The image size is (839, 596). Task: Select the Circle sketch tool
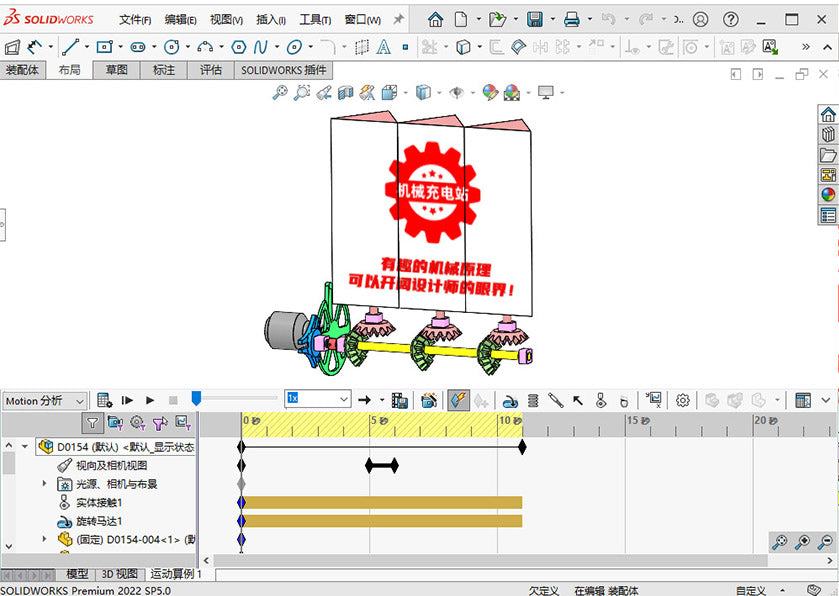171,47
